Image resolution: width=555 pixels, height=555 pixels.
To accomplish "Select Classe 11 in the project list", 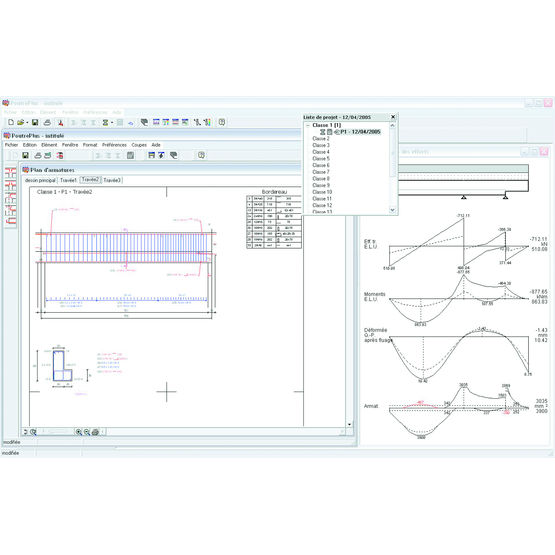I will 322,199.
